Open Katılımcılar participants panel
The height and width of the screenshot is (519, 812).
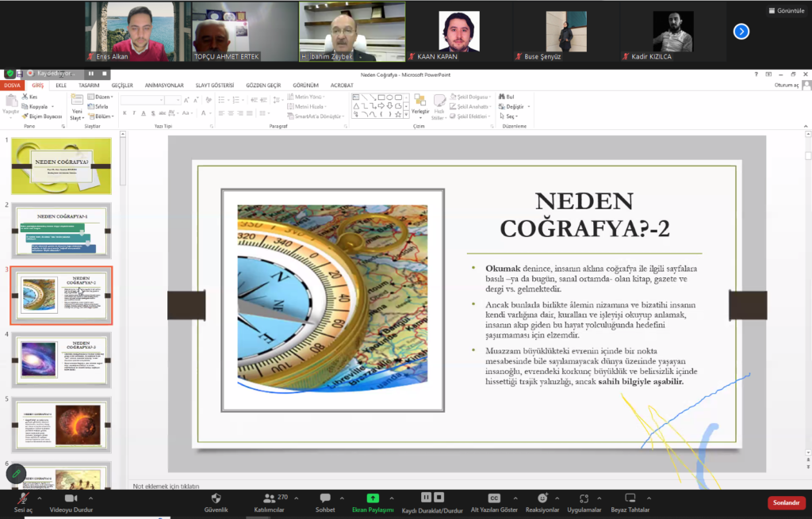point(269,498)
